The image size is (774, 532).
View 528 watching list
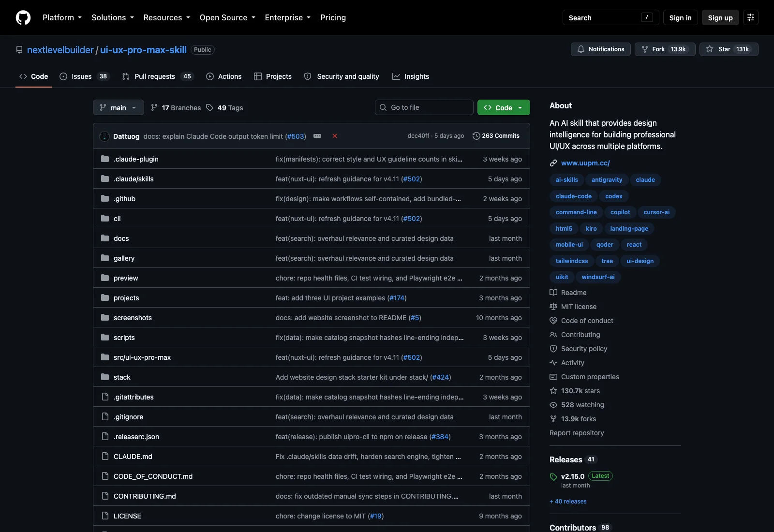coord(577,405)
